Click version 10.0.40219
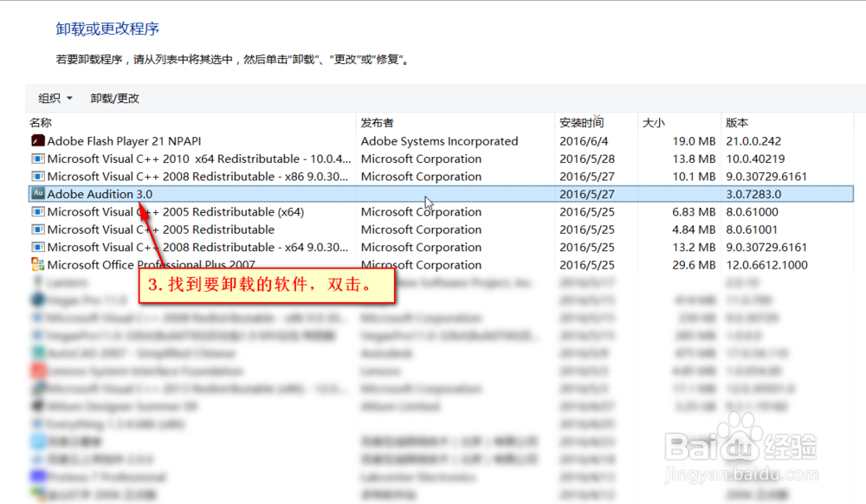 755,158
